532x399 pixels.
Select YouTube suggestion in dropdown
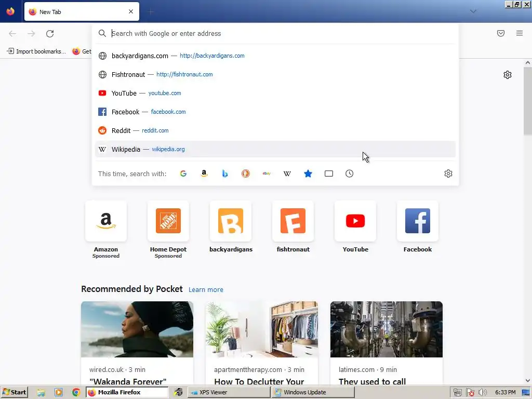pyautogui.click(x=275, y=93)
